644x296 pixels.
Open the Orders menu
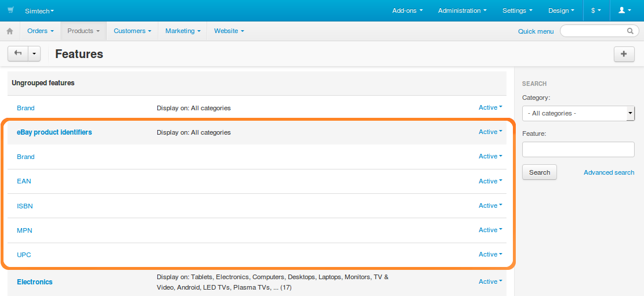[x=41, y=31]
